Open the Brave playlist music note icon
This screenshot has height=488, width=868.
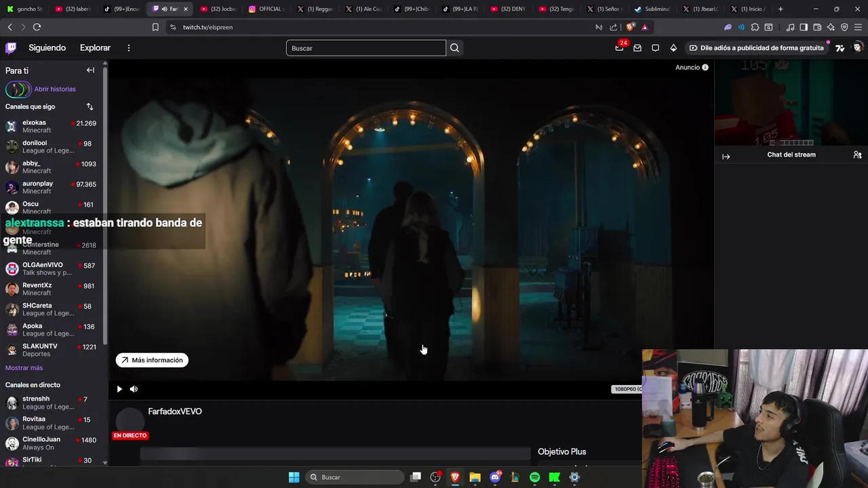click(790, 27)
